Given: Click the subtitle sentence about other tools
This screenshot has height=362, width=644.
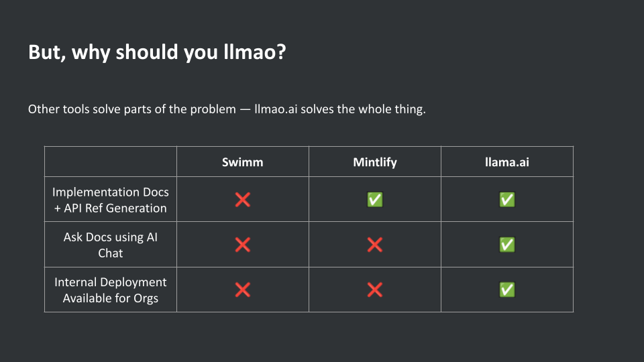Looking at the screenshot, I should click(227, 109).
